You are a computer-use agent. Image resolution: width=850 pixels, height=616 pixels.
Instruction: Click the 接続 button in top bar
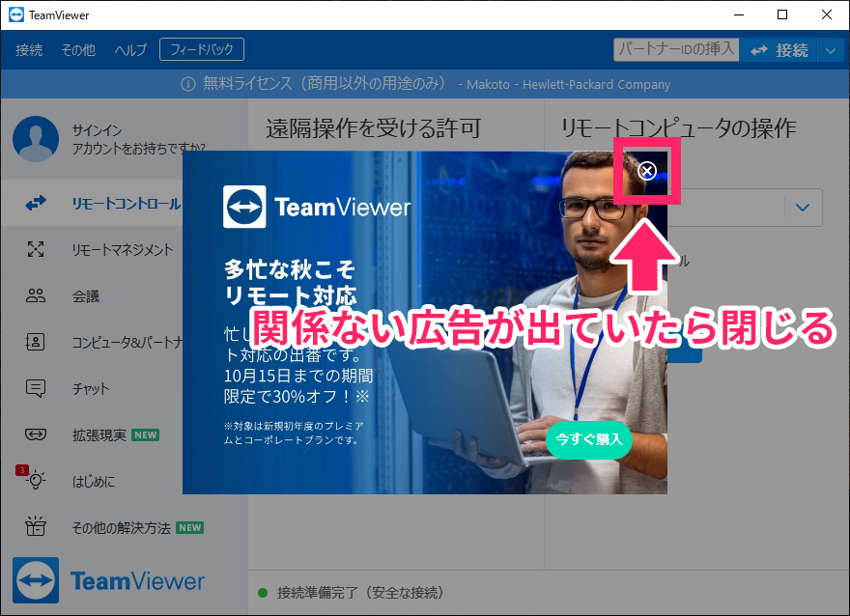[x=779, y=50]
